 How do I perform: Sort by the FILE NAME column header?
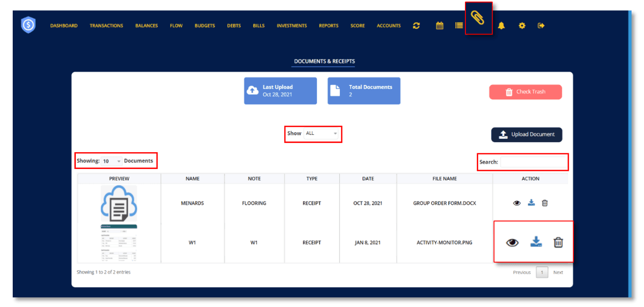coord(445,179)
